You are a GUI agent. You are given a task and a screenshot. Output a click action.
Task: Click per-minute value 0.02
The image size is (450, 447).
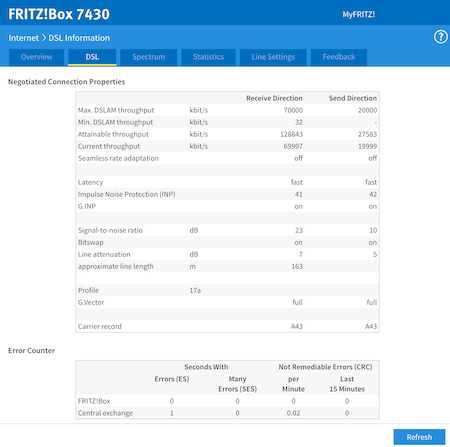pos(293,413)
